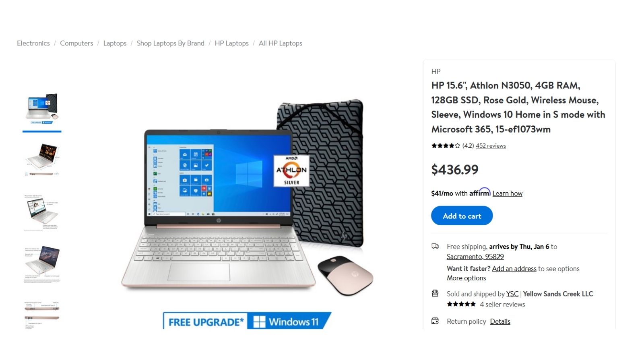Image resolution: width=644 pixels, height=362 pixels.
Task: Click the seller five-star rating
Action: (x=461, y=304)
